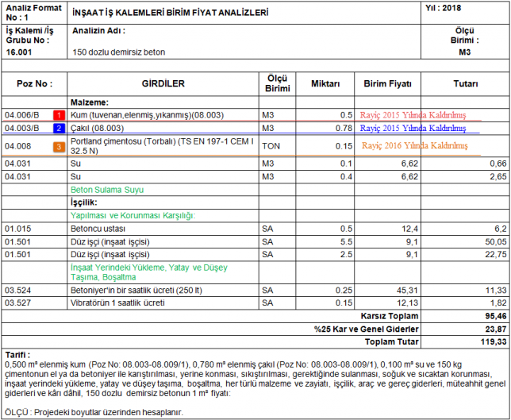Select analysis name 150 dozlu demirsiz beton

[x=118, y=52]
